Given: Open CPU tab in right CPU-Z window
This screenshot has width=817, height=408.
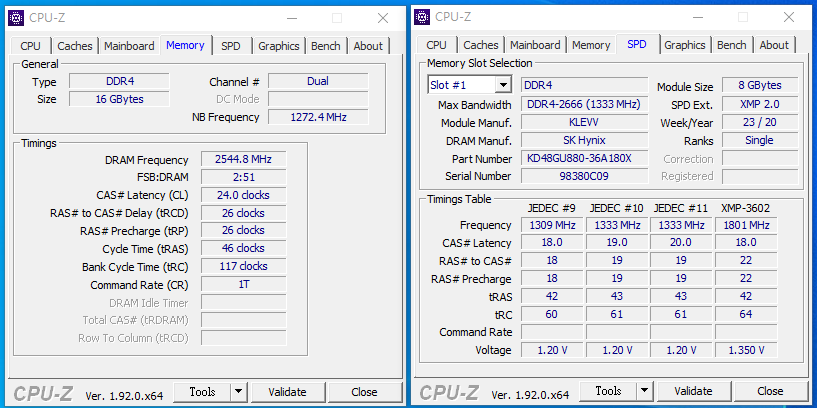Looking at the screenshot, I should pyautogui.click(x=436, y=45).
